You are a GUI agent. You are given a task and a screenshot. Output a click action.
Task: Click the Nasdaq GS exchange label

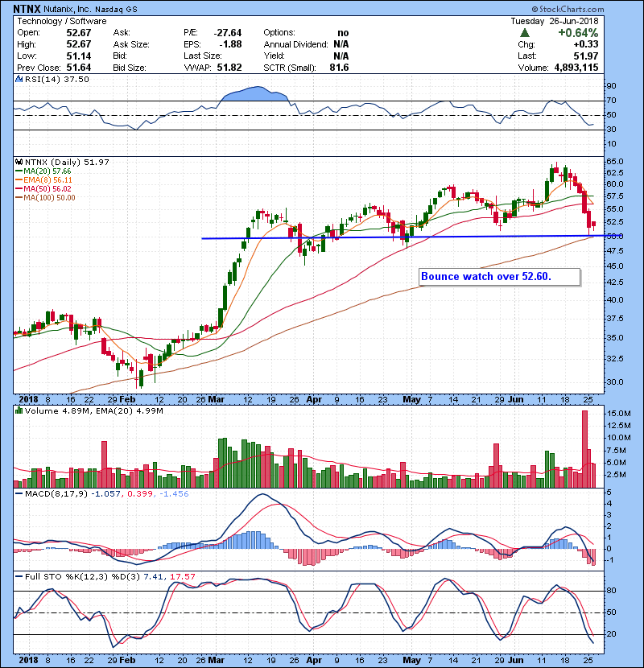pos(116,10)
